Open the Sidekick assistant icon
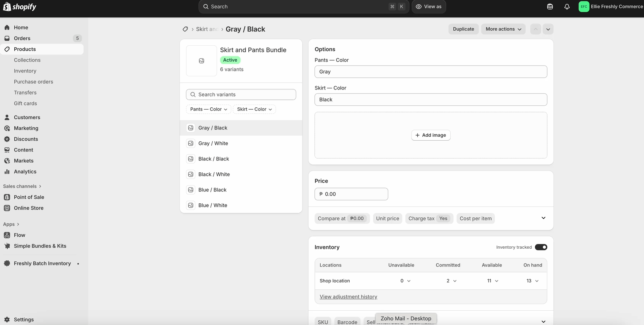The width and height of the screenshot is (644, 325). click(550, 7)
